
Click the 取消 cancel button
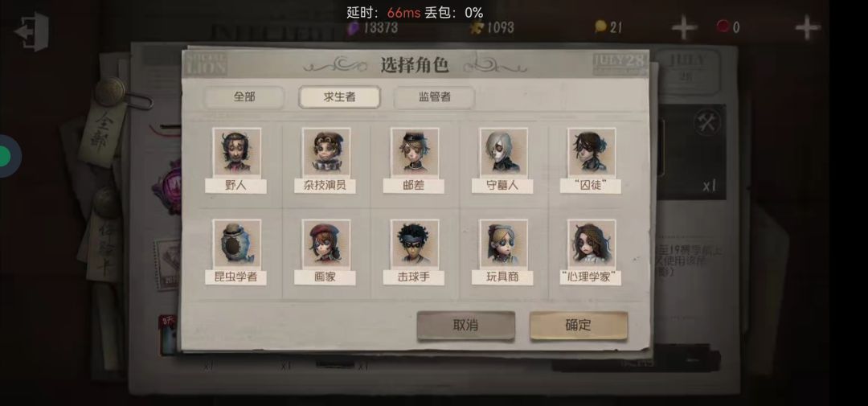tap(465, 325)
